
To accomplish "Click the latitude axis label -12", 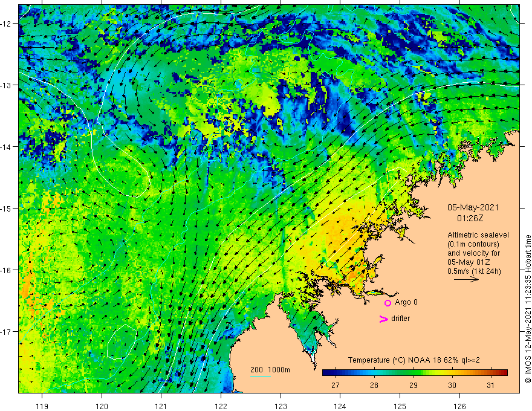I will point(6,24).
